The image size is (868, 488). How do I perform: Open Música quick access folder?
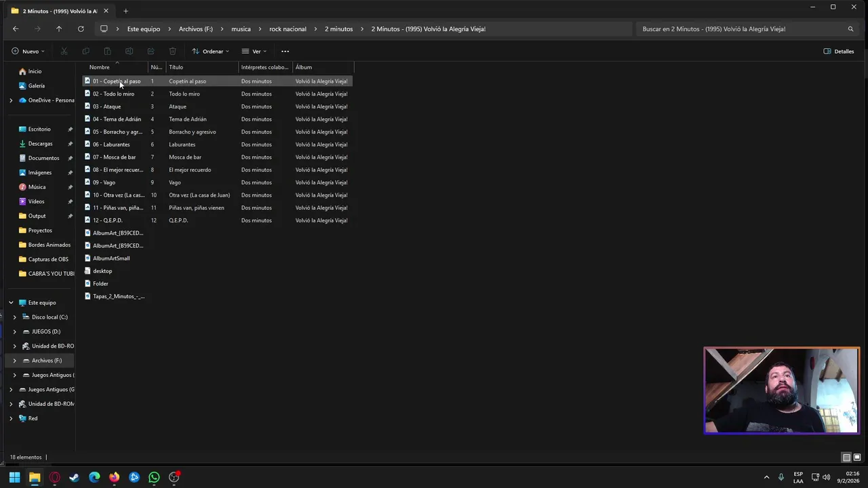click(x=37, y=187)
